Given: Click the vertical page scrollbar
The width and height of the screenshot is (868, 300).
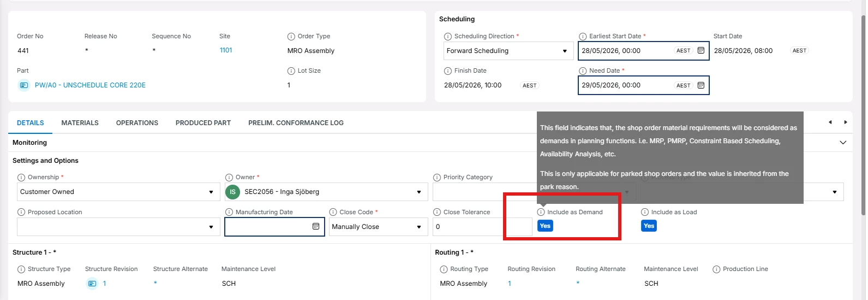Looking at the screenshot, I should tap(863, 115).
